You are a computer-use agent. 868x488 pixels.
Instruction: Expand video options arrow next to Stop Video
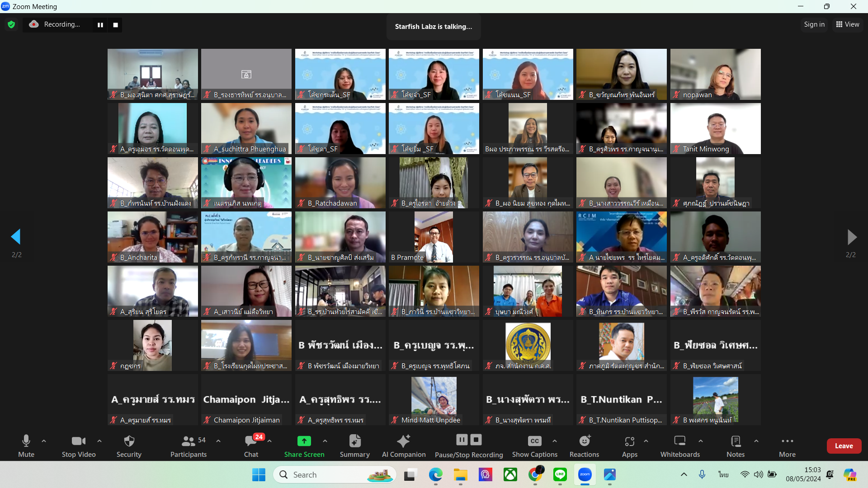[99, 441]
